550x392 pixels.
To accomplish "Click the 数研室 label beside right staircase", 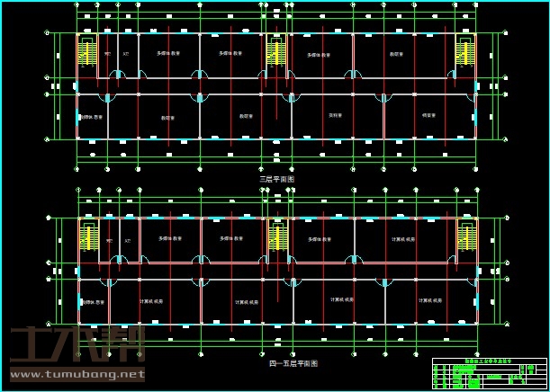I will (x=396, y=54).
